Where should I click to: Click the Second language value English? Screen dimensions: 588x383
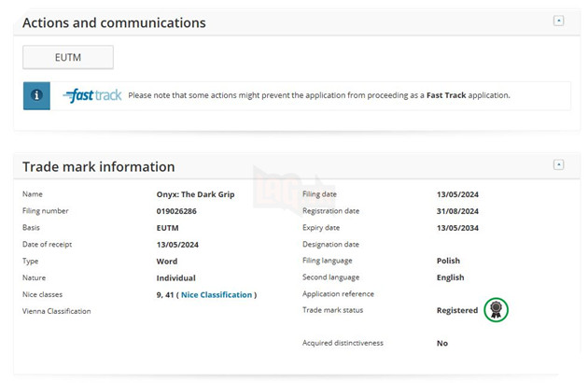tap(450, 278)
